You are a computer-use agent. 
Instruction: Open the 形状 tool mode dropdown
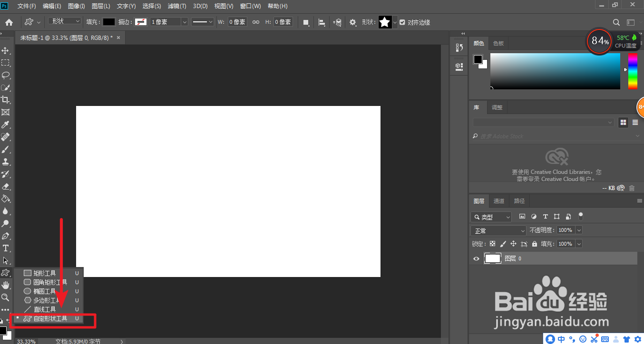[x=65, y=21]
